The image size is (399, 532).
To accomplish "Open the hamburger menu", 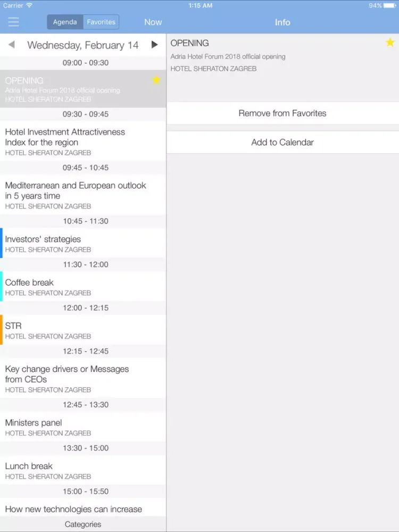I will [x=14, y=22].
